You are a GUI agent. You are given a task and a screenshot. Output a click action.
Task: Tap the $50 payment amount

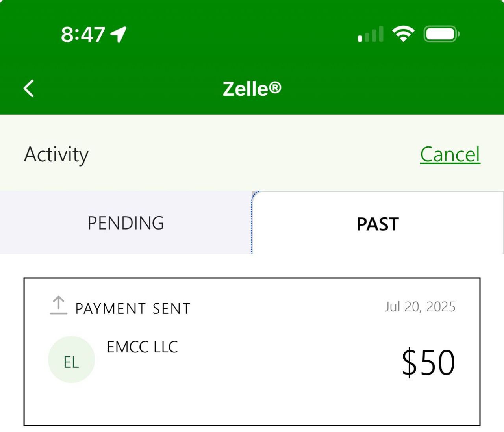click(428, 362)
